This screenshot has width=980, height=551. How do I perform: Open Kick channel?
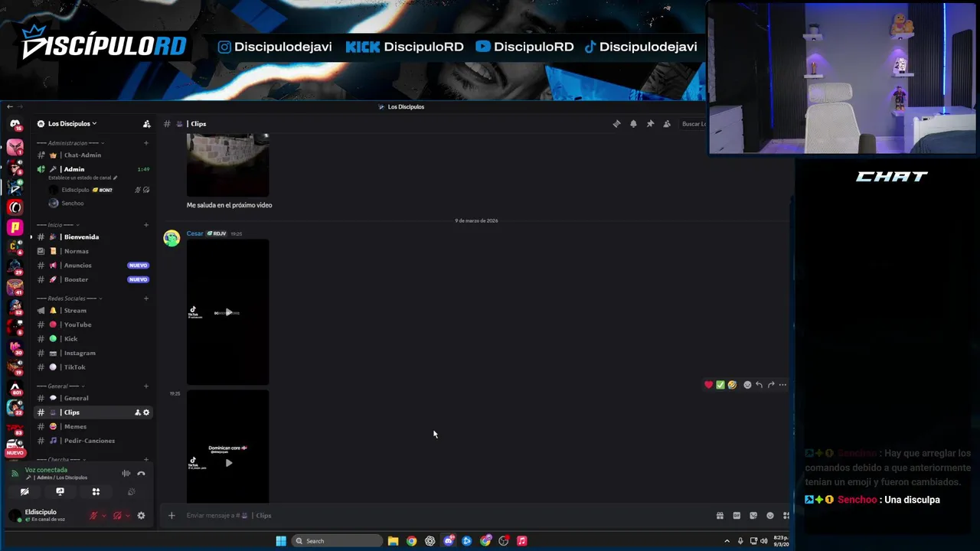point(93,339)
